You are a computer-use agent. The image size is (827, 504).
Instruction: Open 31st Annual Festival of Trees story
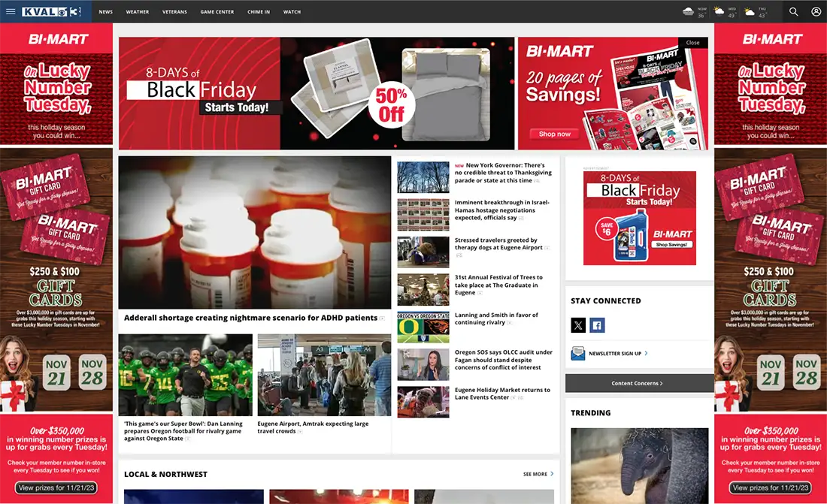pyautogui.click(x=498, y=285)
